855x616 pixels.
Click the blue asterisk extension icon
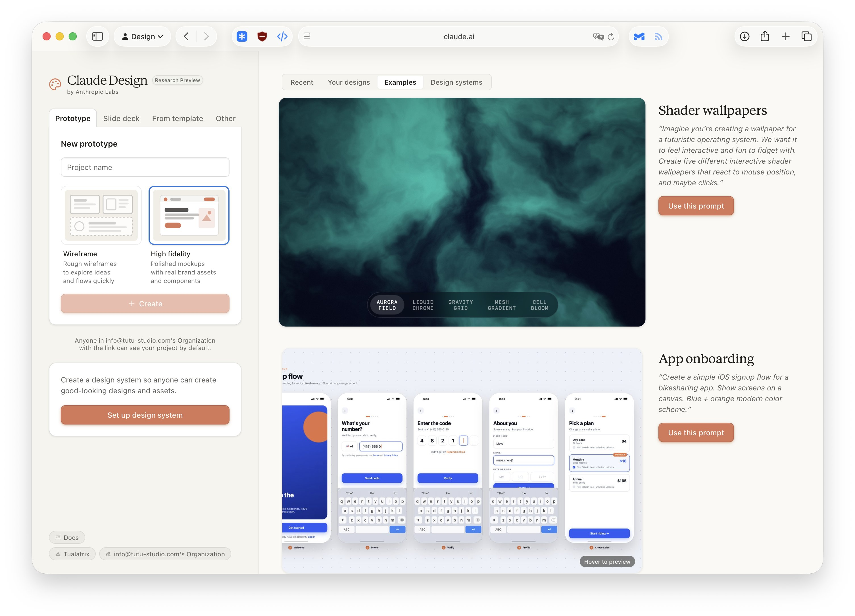(242, 37)
